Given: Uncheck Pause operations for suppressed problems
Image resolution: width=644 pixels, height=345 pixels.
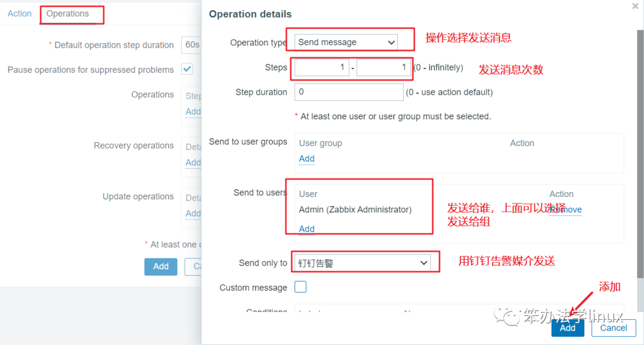Looking at the screenshot, I should click(x=187, y=69).
